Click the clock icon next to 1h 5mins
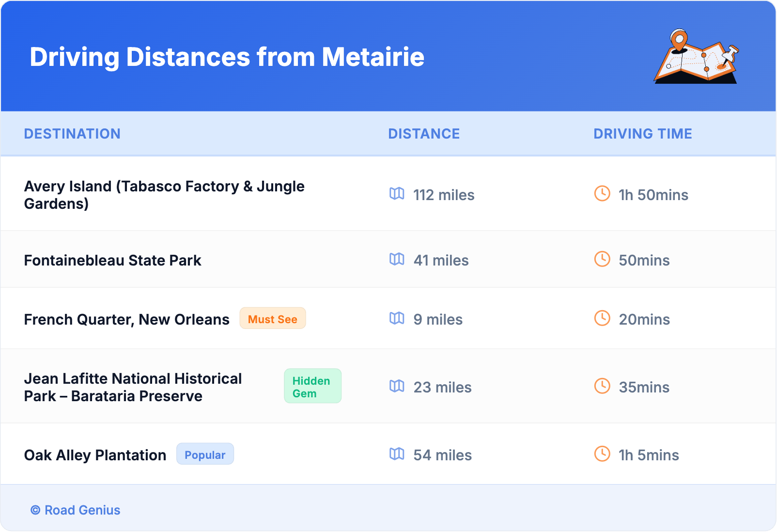Image resolution: width=777 pixels, height=532 pixels. 602,454
